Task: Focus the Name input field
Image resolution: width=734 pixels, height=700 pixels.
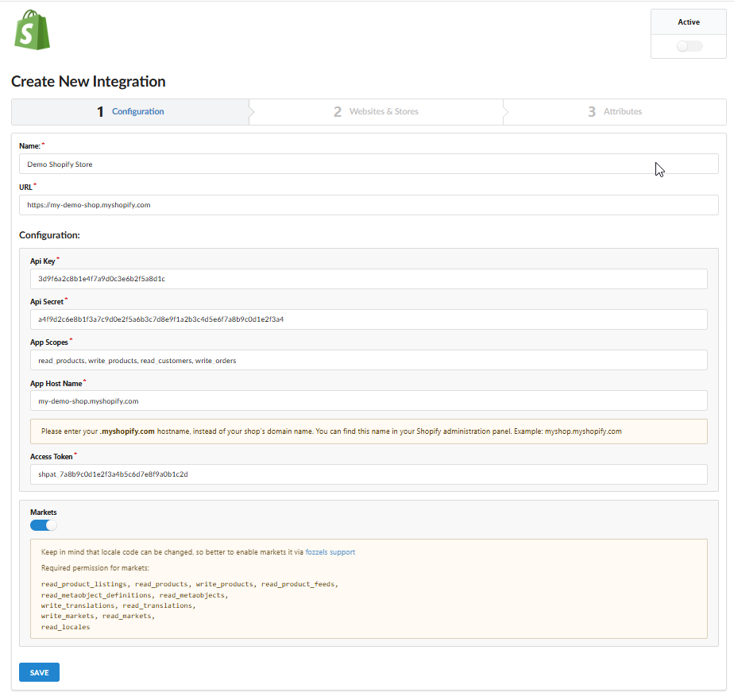Action: pos(369,164)
